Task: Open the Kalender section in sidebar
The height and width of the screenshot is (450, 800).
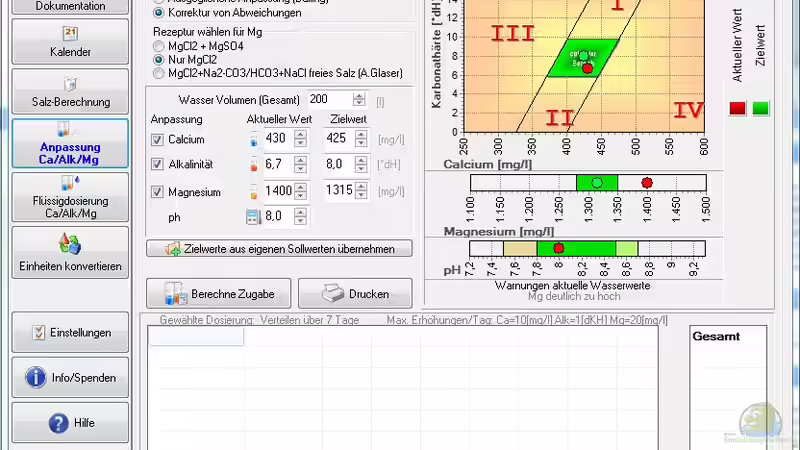Action: [x=70, y=42]
